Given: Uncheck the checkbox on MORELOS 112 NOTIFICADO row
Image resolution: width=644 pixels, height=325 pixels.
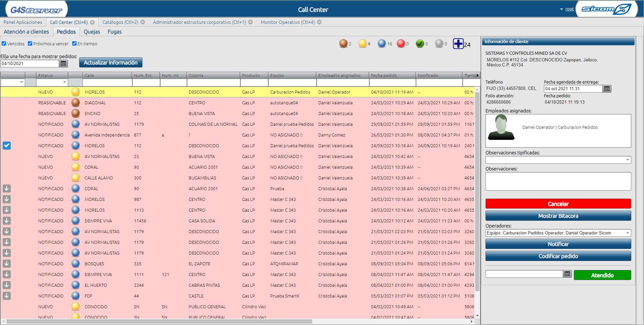Looking at the screenshot, I should [7, 146].
